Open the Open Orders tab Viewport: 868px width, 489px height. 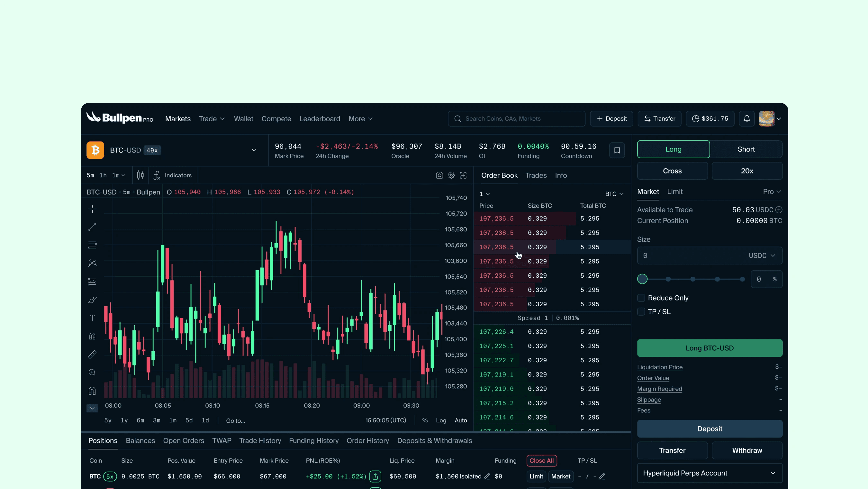pos(184,441)
